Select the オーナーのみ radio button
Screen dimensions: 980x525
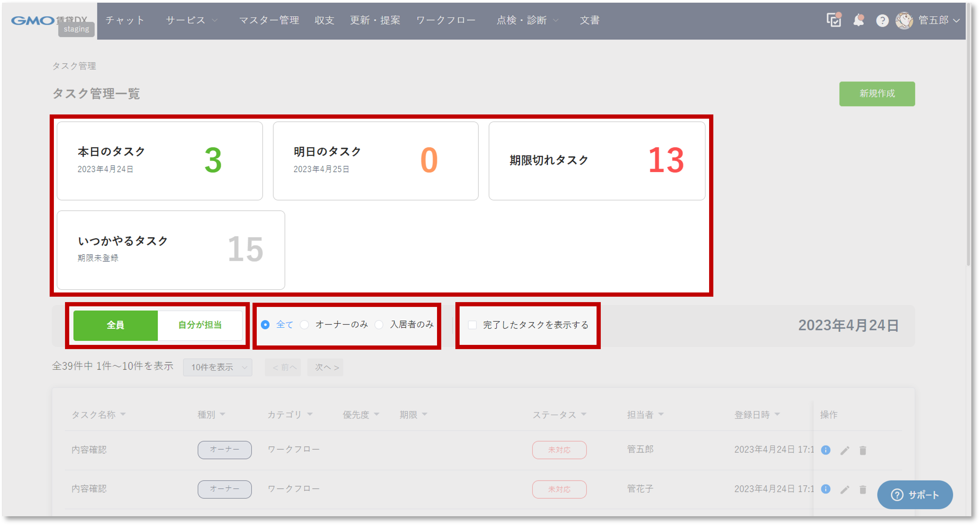coord(304,325)
